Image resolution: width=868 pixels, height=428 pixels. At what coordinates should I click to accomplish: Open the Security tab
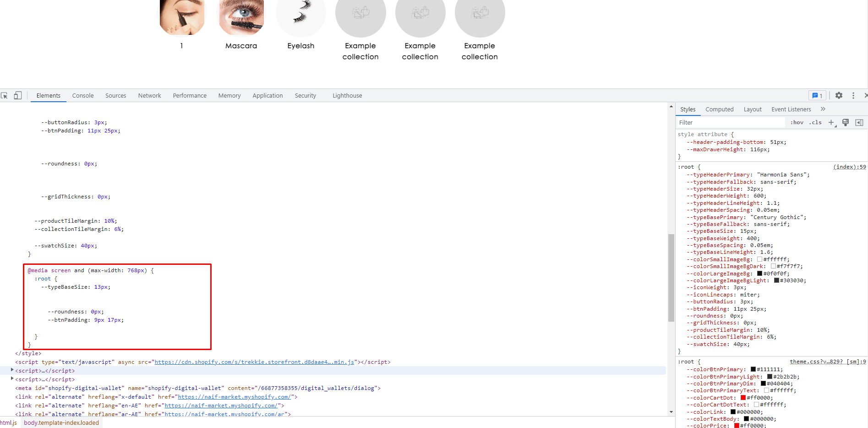306,95
